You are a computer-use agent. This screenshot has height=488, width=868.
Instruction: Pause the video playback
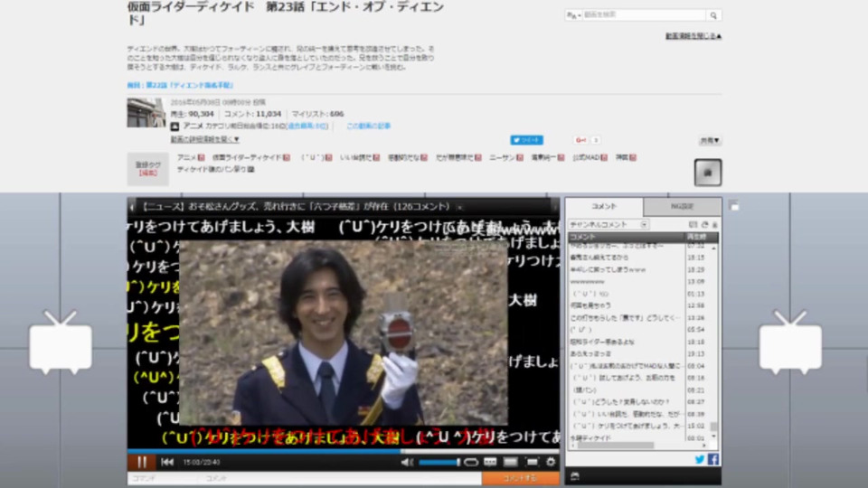(x=142, y=462)
